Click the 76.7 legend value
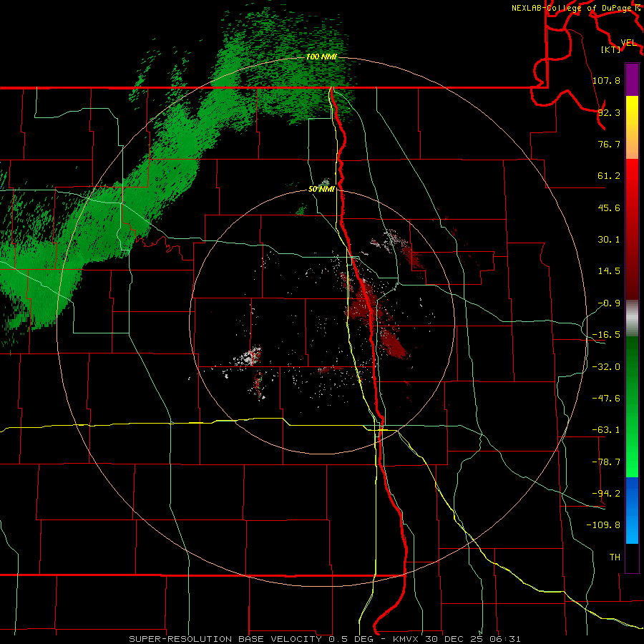 click(x=609, y=144)
